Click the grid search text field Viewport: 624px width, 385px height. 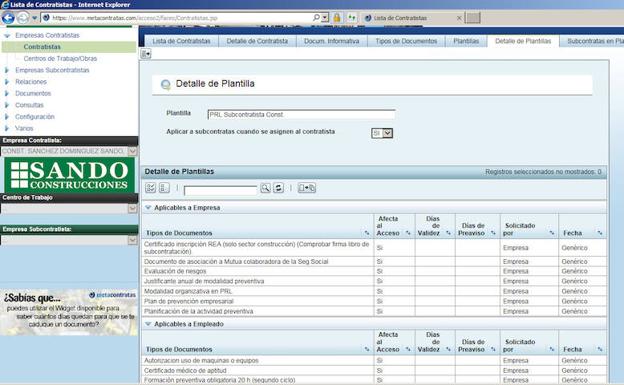(220, 190)
